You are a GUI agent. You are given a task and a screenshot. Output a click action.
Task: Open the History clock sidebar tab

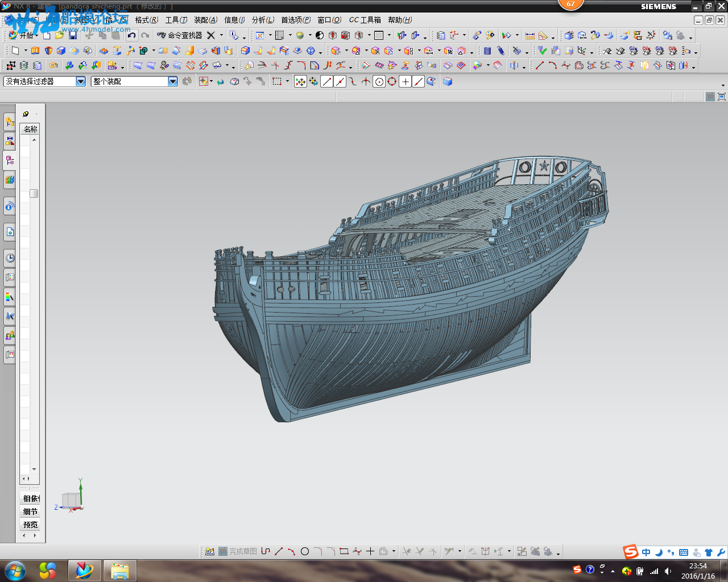(10, 258)
